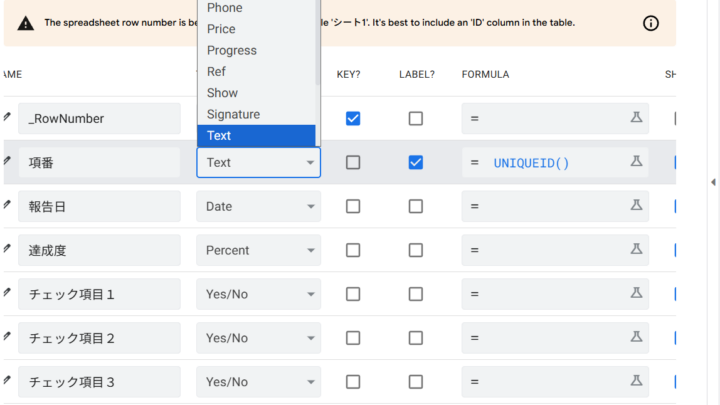Click the flask icon in the 達成度 row
The image size is (720, 405).
tap(635, 250)
